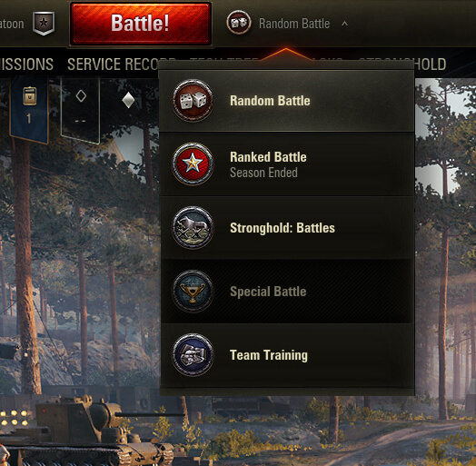Open the Missions tab
Screen dimensions: 476x466
pyautogui.click(x=26, y=64)
